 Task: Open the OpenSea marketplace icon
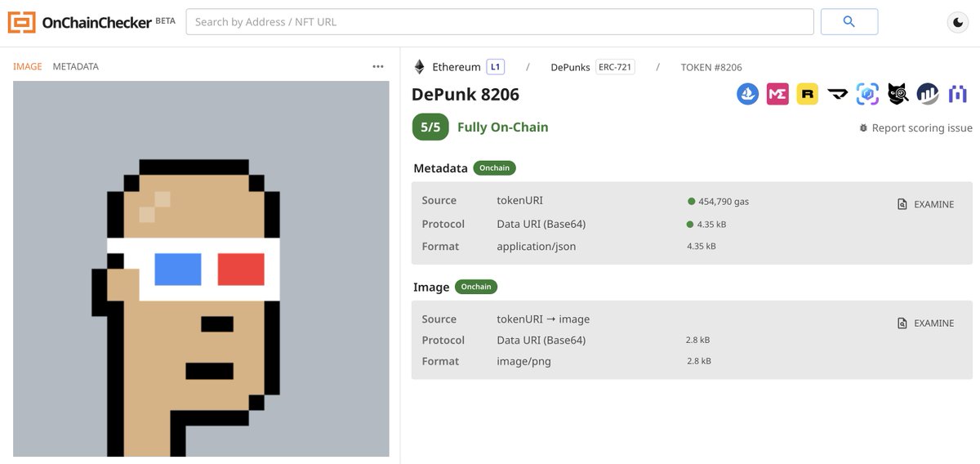click(748, 94)
